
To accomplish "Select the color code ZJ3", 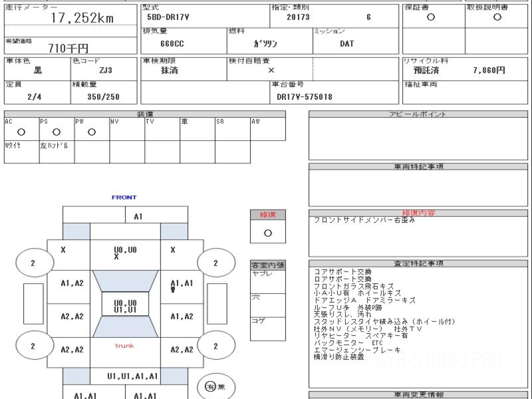I will 106,70.
